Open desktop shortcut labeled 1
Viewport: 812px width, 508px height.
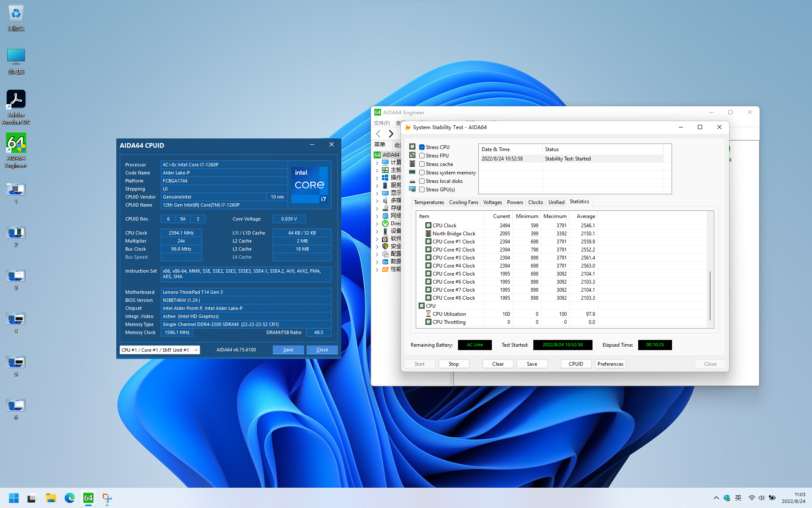16,193
